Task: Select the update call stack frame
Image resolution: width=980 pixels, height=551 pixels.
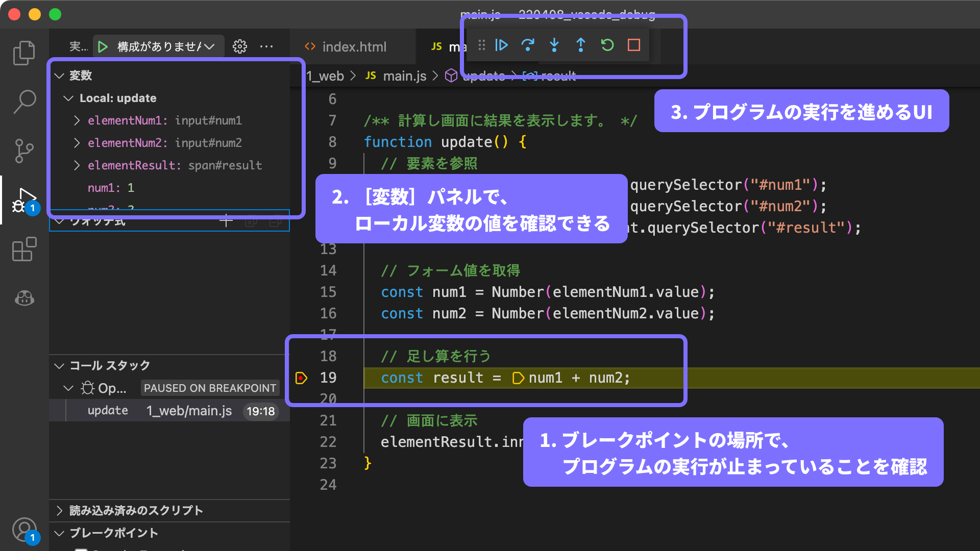Action: [x=108, y=411]
